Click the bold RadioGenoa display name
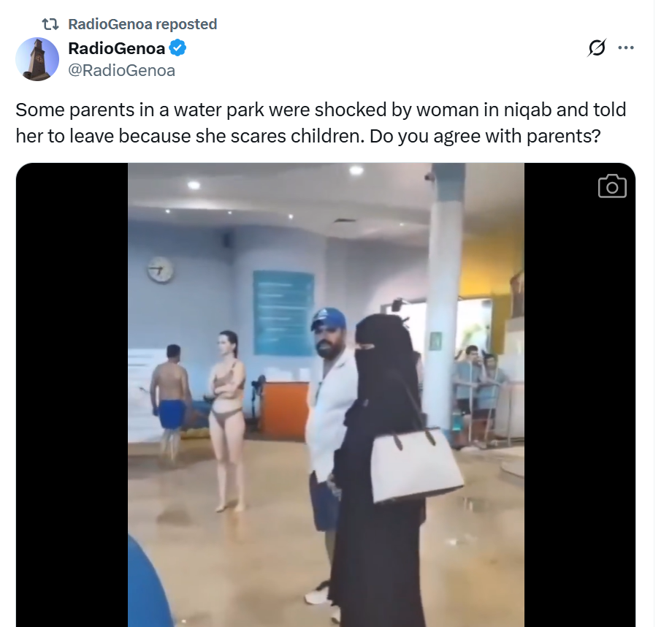The width and height of the screenshot is (672, 627). point(117,48)
